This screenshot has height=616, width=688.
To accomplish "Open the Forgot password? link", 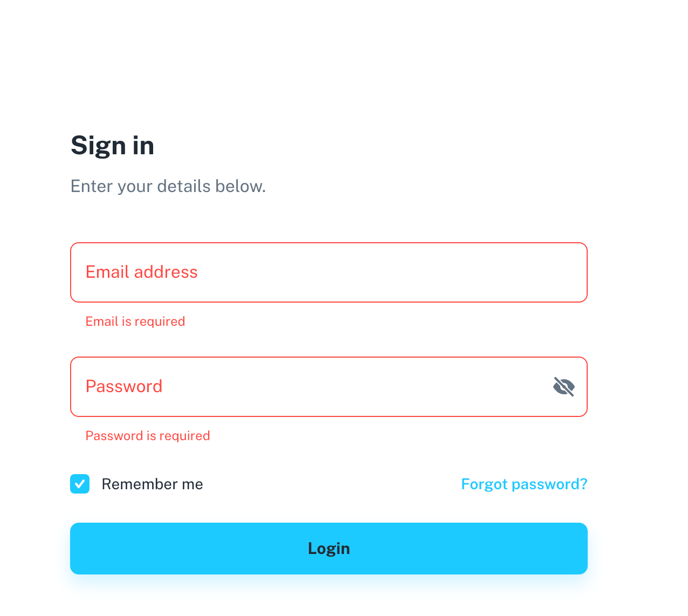I will tap(524, 484).
